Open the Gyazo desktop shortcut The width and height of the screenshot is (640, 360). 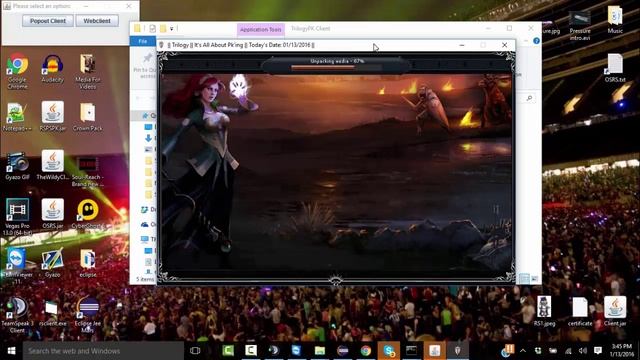pyautogui.click(x=53, y=263)
